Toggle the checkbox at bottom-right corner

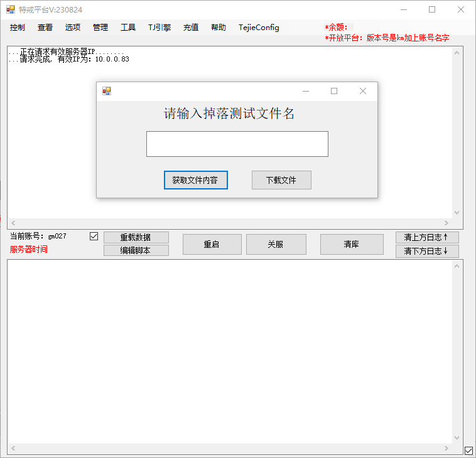[x=468, y=450]
